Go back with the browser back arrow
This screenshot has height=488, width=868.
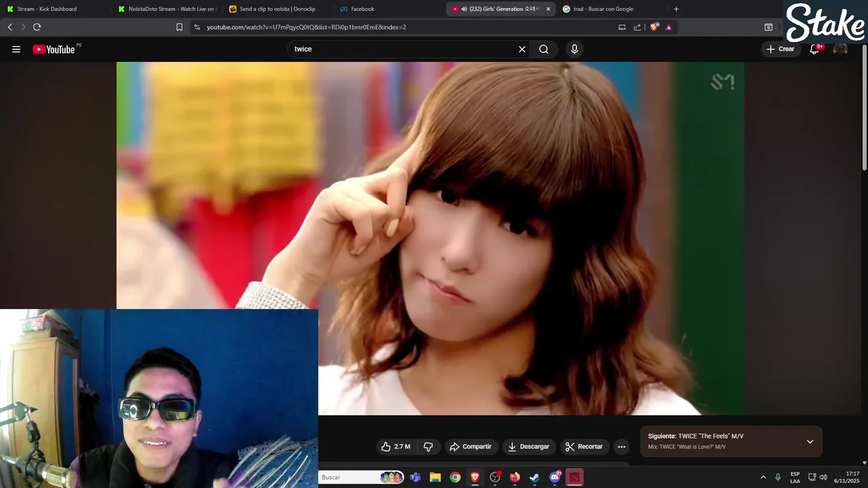click(9, 27)
